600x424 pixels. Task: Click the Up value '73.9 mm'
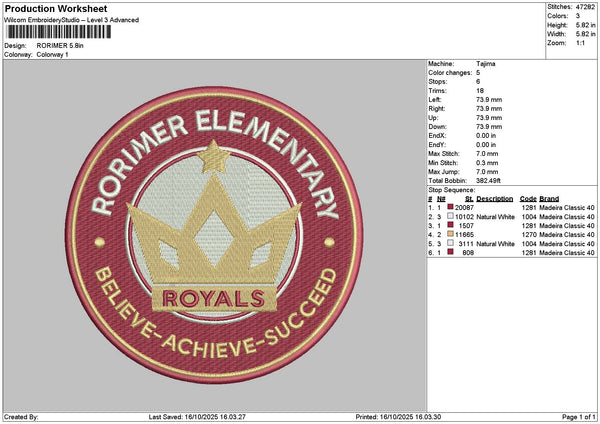[x=489, y=118]
